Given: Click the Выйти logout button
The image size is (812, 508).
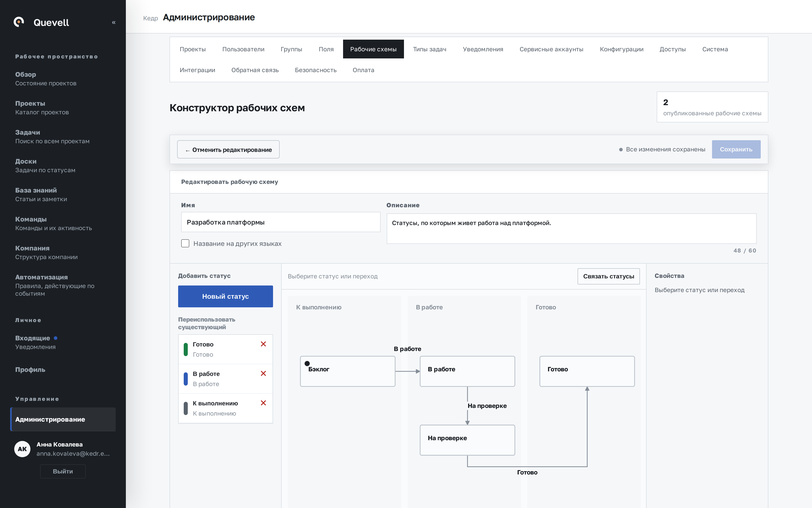Looking at the screenshot, I should coord(63,471).
